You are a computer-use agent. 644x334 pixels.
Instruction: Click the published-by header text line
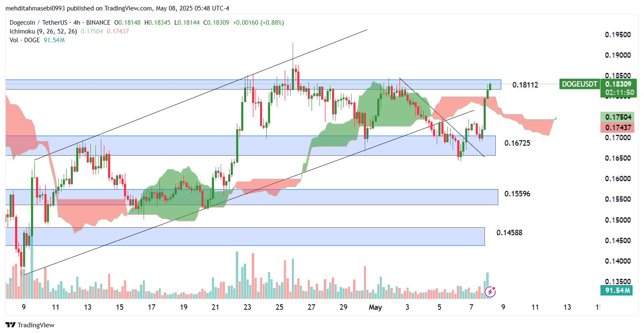tap(117, 8)
